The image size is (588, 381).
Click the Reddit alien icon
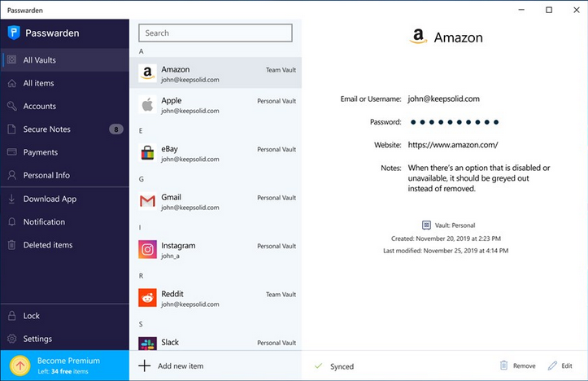pos(147,298)
